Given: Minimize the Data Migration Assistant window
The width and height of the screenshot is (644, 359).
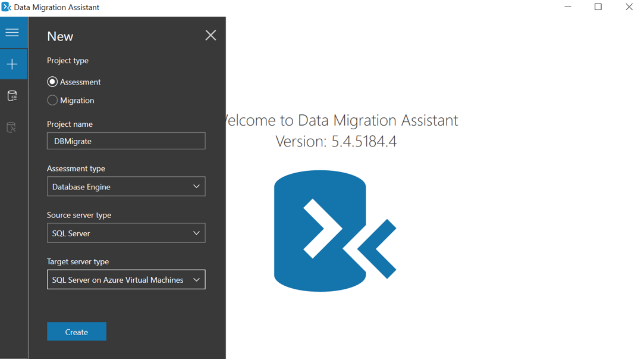Looking at the screenshot, I should click(x=568, y=7).
